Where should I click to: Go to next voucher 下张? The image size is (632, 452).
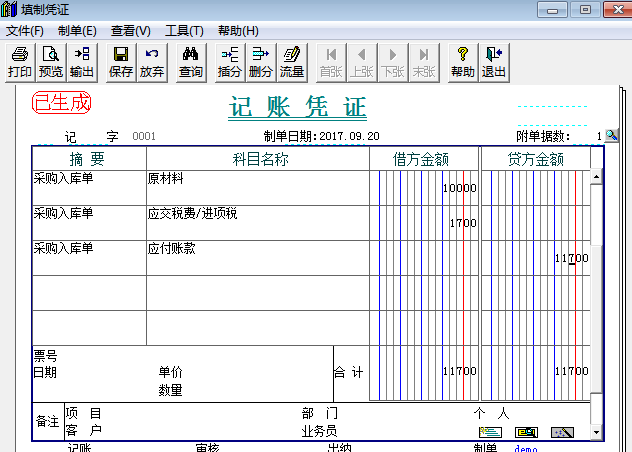[x=393, y=63]
